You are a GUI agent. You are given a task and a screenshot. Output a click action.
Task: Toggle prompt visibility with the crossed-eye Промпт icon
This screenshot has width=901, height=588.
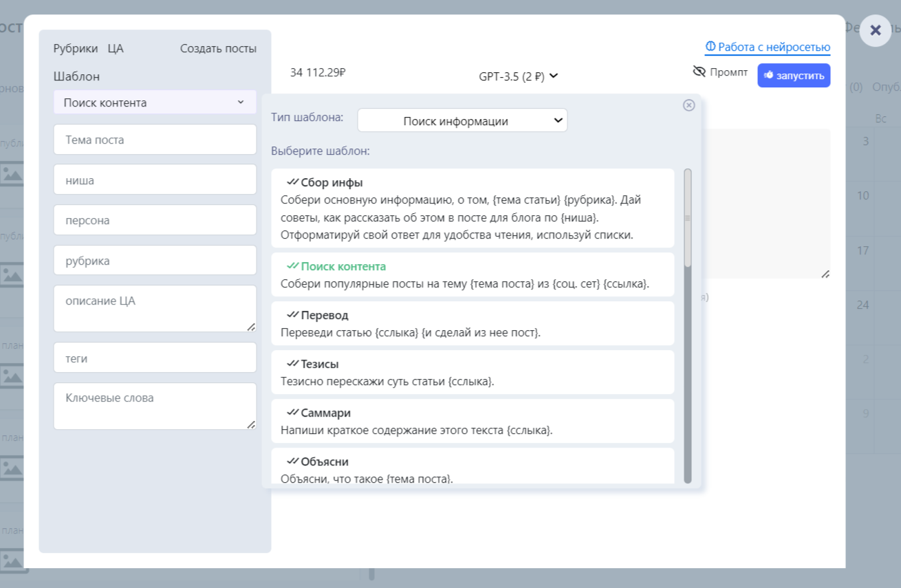699,72
